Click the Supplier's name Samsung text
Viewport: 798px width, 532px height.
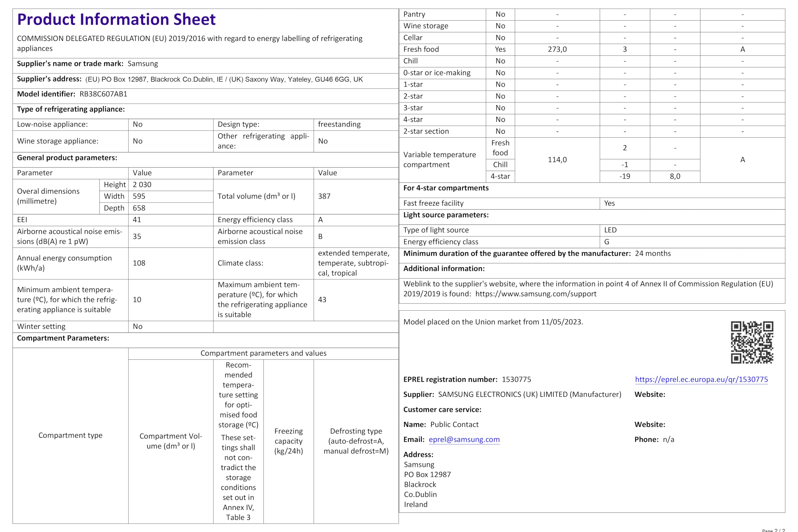tap(142, 64)
